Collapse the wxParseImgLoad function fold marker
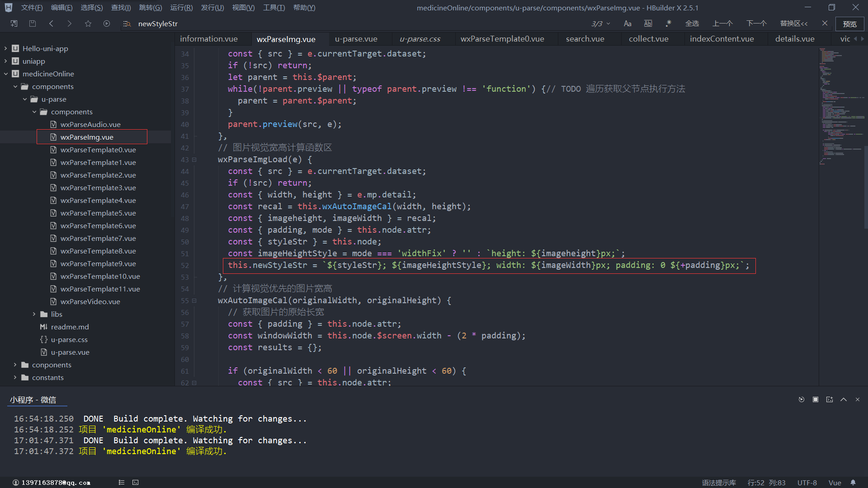 click(x=194, y=160)
